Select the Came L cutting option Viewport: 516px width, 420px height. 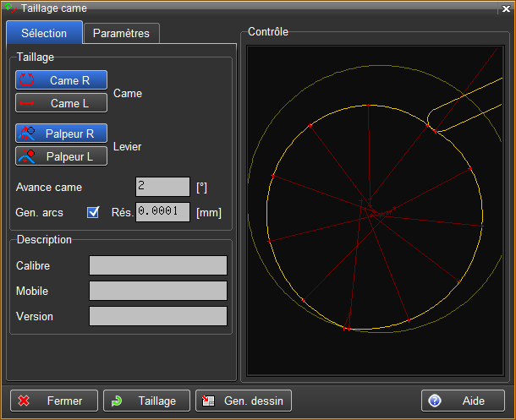click(x=61, y=103)
